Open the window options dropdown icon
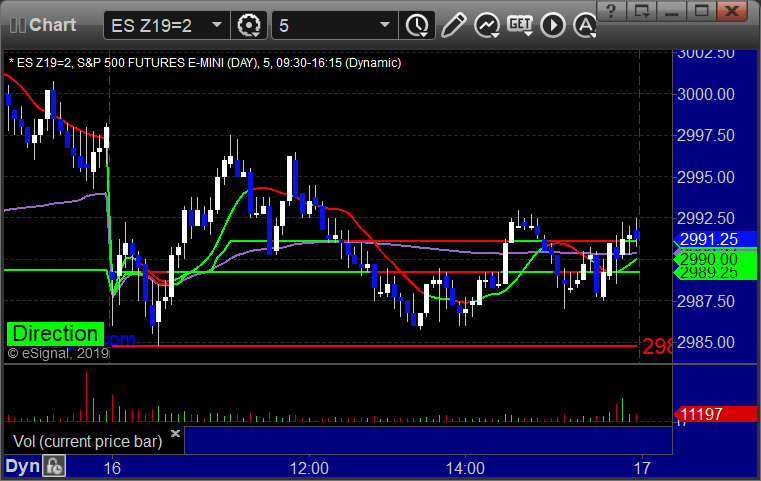761x481 pixels. (x=642, y=11)
